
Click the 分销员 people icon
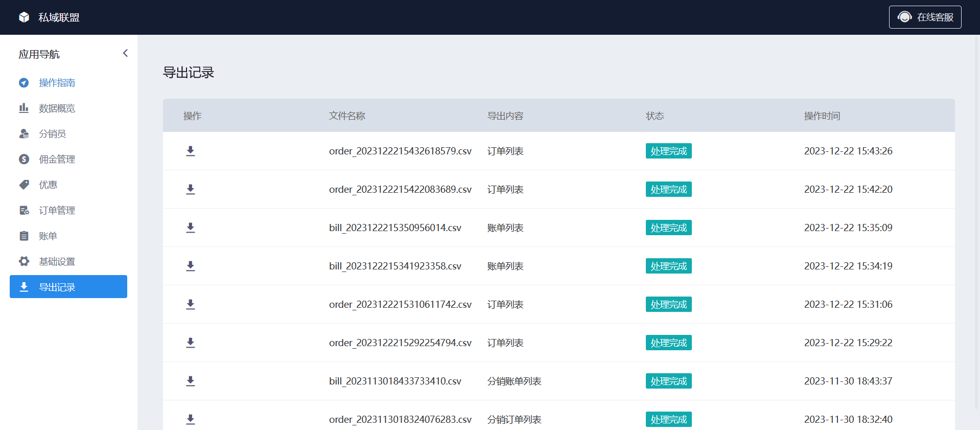pos(24,133)
